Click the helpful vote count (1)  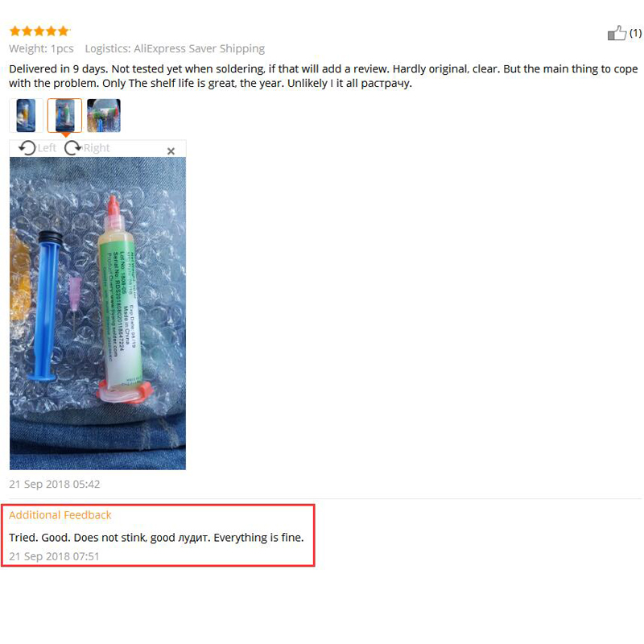(635, 33)
